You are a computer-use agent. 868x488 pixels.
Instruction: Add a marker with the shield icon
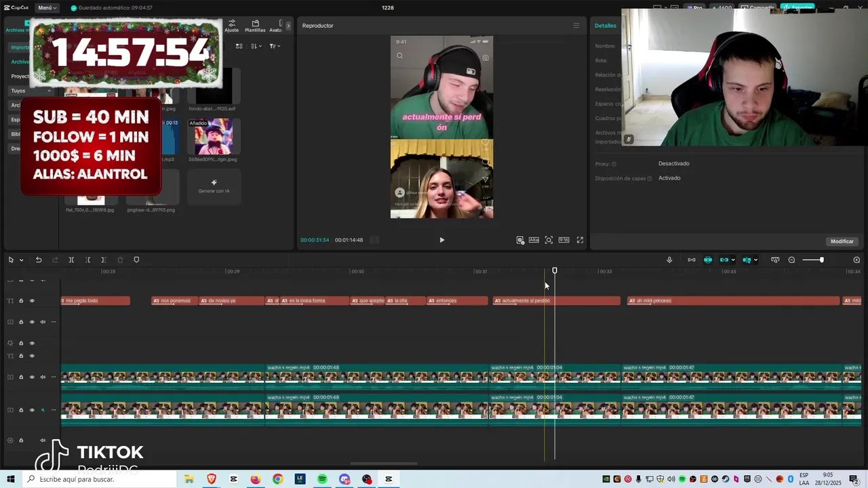point(136,260)
